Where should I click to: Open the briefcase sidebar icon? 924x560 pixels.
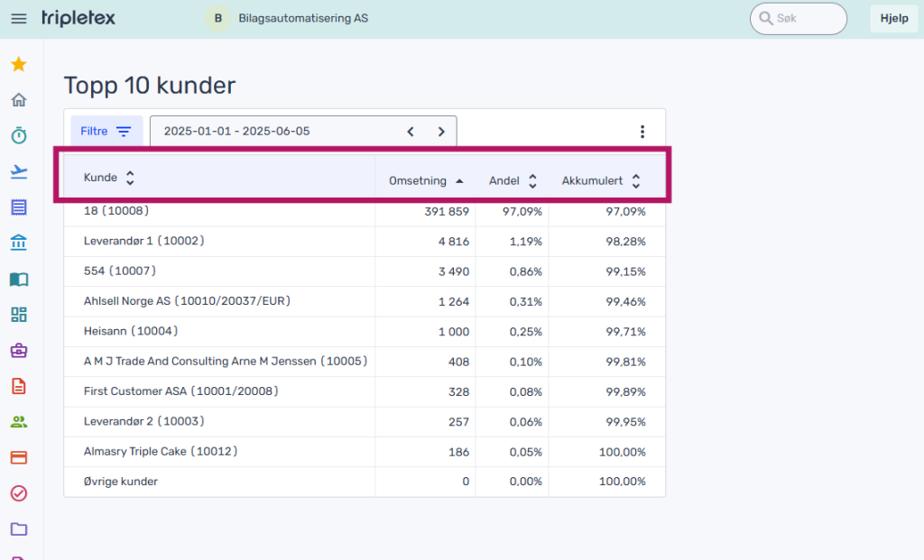(19, 351)
